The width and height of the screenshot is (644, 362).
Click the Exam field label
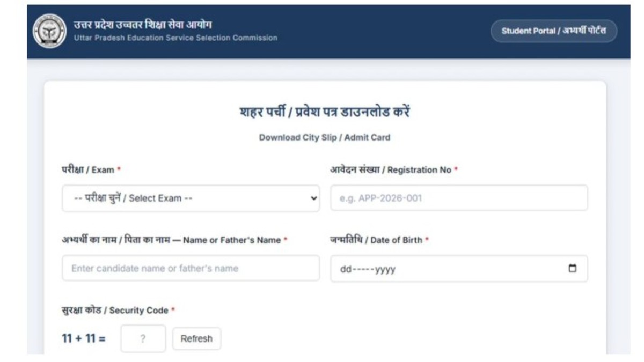91,170
